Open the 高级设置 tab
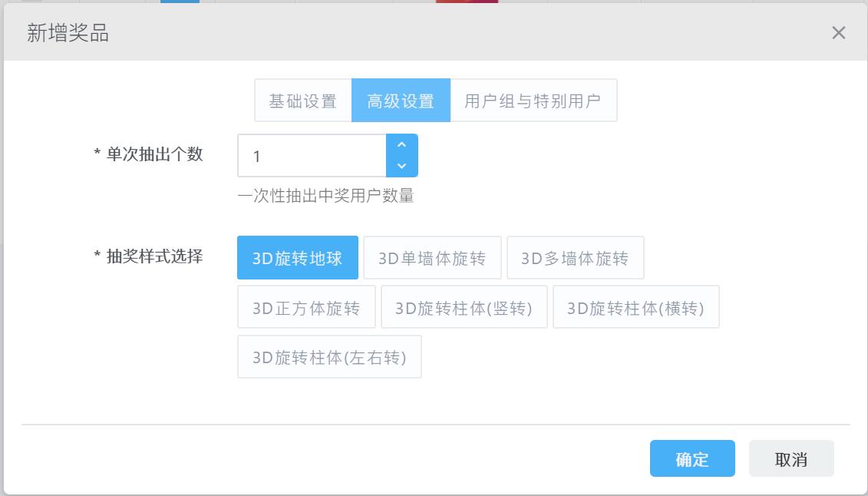Viewport: 868px width, 496px height. [x=401, y=101]
